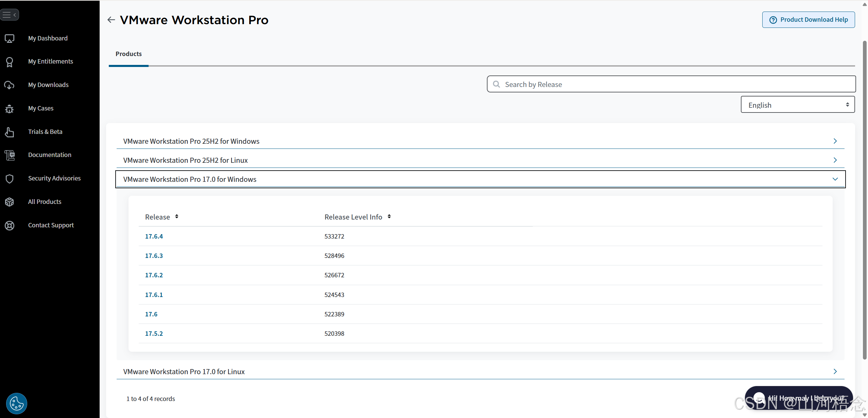Click the All Products cube icon
This screenshot has width=868, height=418.
10,202
